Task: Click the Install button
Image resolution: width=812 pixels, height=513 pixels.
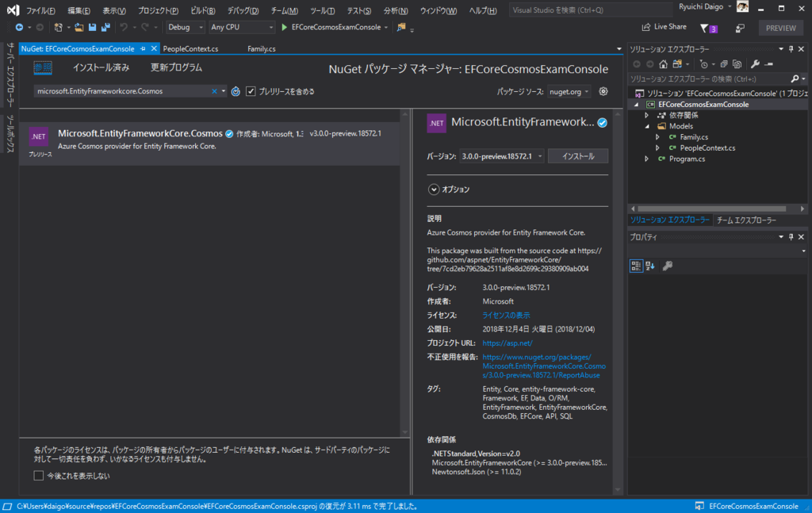Action: pos(578,156)
